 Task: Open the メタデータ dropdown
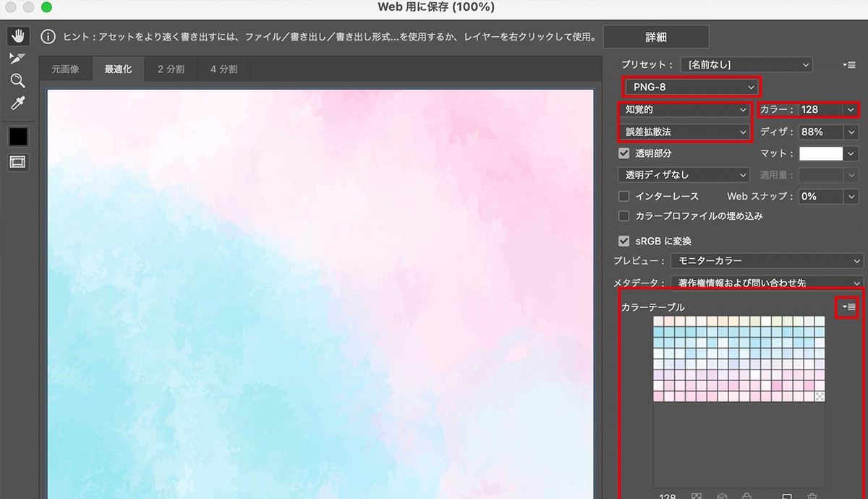pyautogui.click(x=767, y=283)
